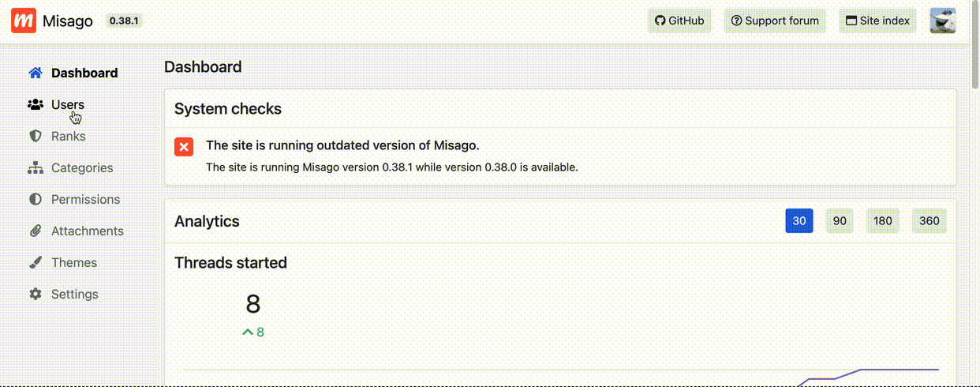Click the Categories sitemap icon

[x=35, y=167]
